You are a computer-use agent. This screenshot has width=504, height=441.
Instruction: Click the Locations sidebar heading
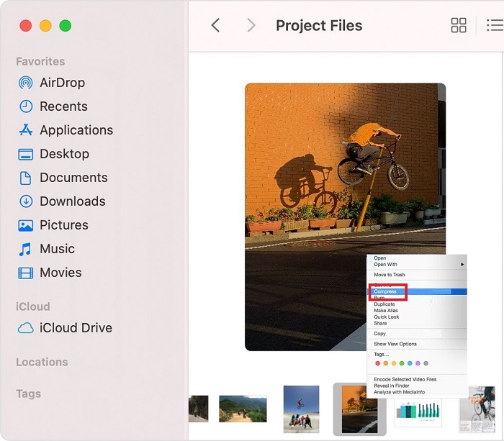pos(42,362)
